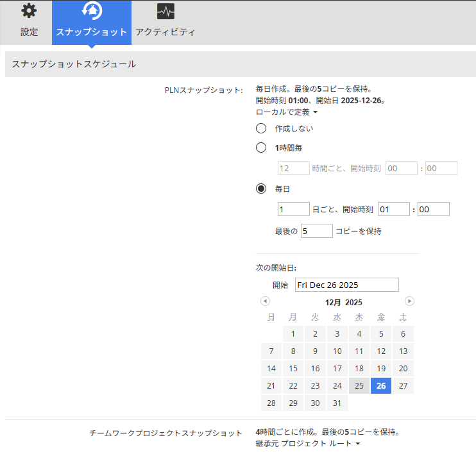Select December 10 in calendar
Viewport: 476px width, 454px height.
tap(337, 351)
